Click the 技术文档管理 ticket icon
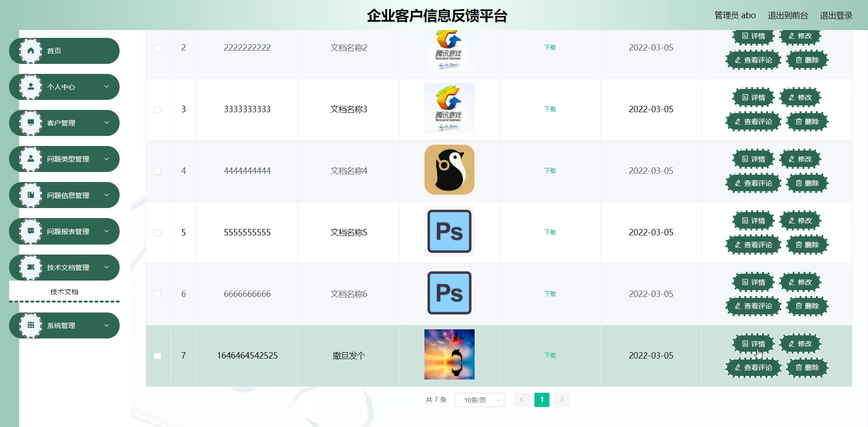Viewport: 868px width, 427px height. (x=31, y=267)
